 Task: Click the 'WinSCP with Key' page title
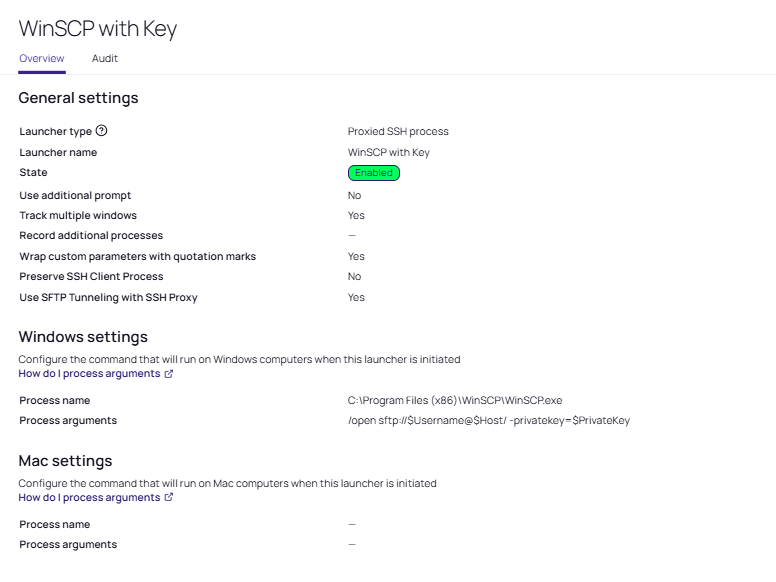click(x=98, y=28)
